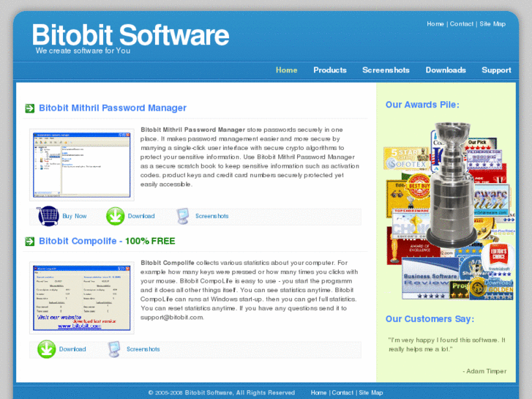Click the green download arrow icon for Mithril Password Manager

coord(115,216)
